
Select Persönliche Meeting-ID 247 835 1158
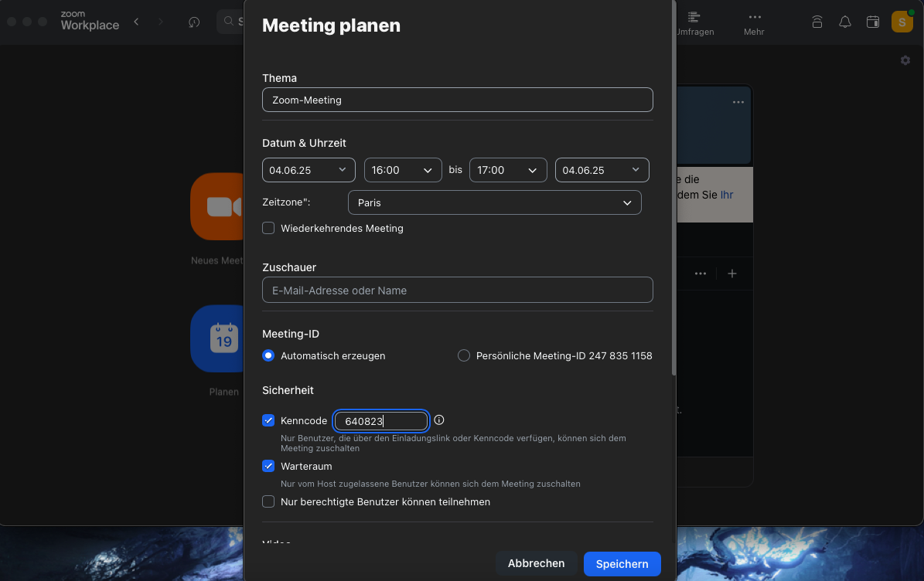coord(463,355)
